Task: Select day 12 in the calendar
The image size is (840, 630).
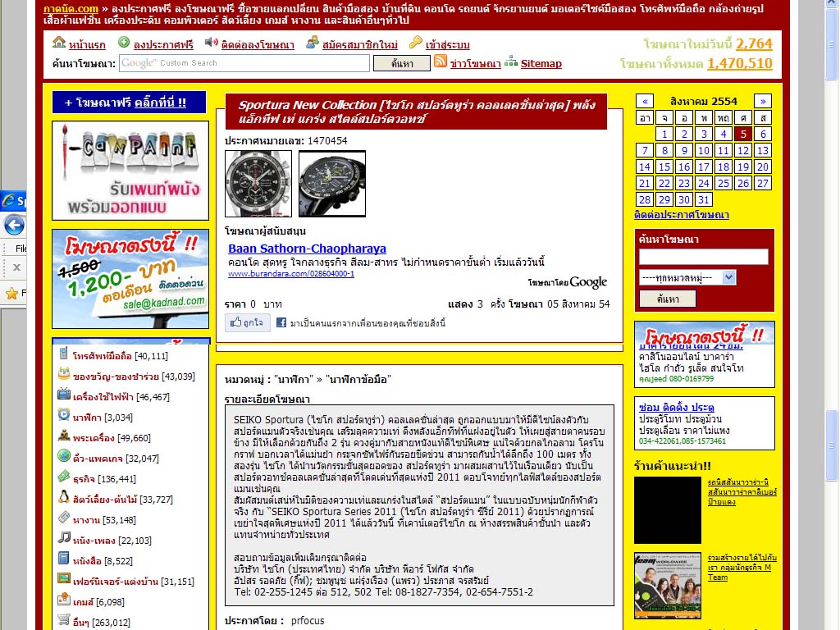Action: [743, 151]
